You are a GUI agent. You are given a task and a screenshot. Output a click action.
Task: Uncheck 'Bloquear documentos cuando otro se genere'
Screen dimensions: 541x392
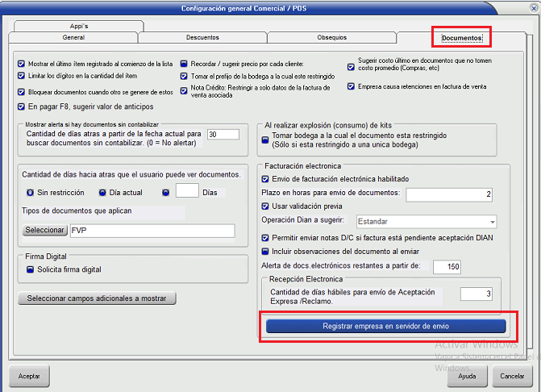point(21,92)
